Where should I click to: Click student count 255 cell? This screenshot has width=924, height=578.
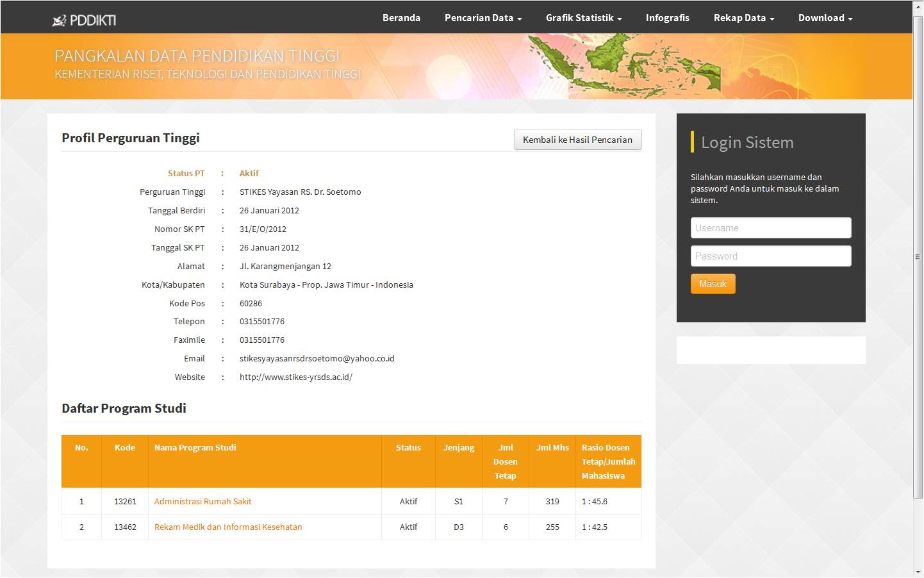tap(552, 527)
